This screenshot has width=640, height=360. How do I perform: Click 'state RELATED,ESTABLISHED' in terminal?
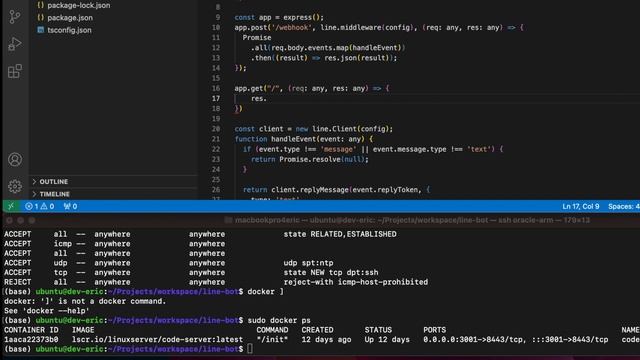click(340, 234)
